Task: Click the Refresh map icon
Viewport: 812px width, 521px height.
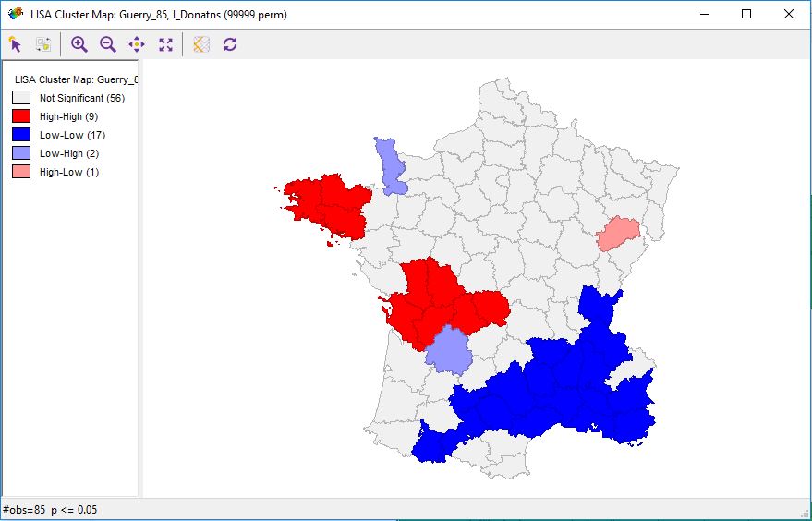Action: pyautogui.click(x=230, y=44)
